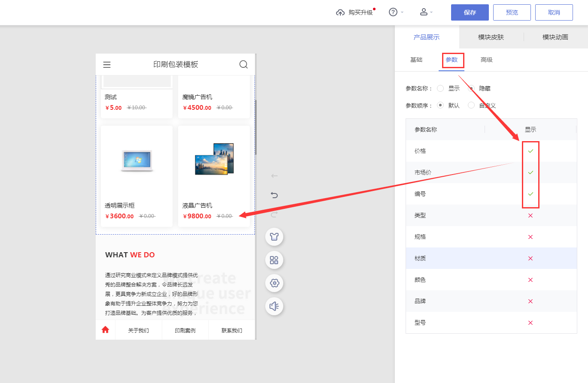This screenshot has width=588, height=383.
Task: Select 默认 radio for 参数顺序
Action: 440,105
